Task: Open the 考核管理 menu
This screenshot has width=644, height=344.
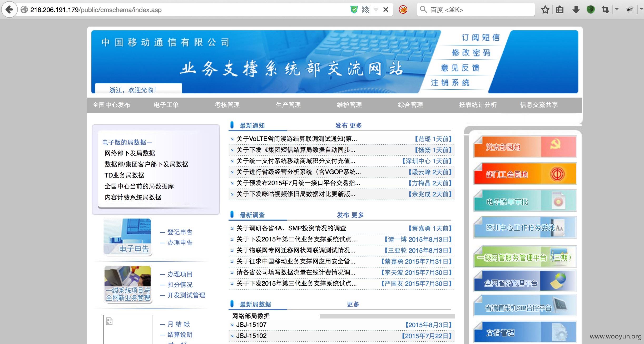Action: point(227,105)
